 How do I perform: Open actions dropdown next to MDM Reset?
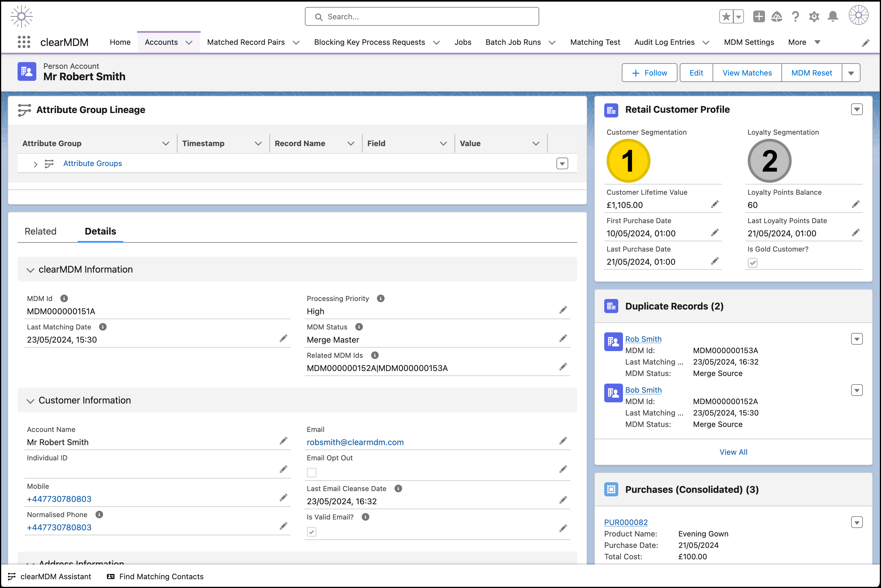(851, 73)
